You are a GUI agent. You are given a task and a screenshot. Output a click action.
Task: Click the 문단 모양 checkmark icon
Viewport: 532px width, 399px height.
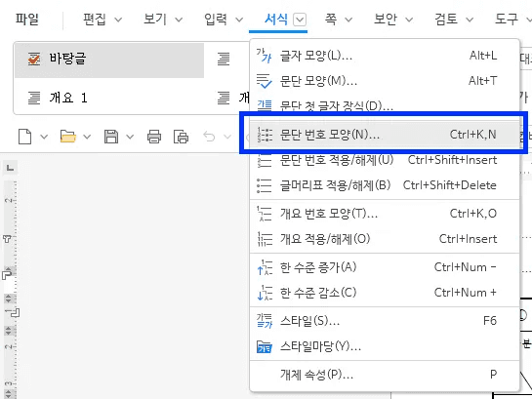[264, 81]
